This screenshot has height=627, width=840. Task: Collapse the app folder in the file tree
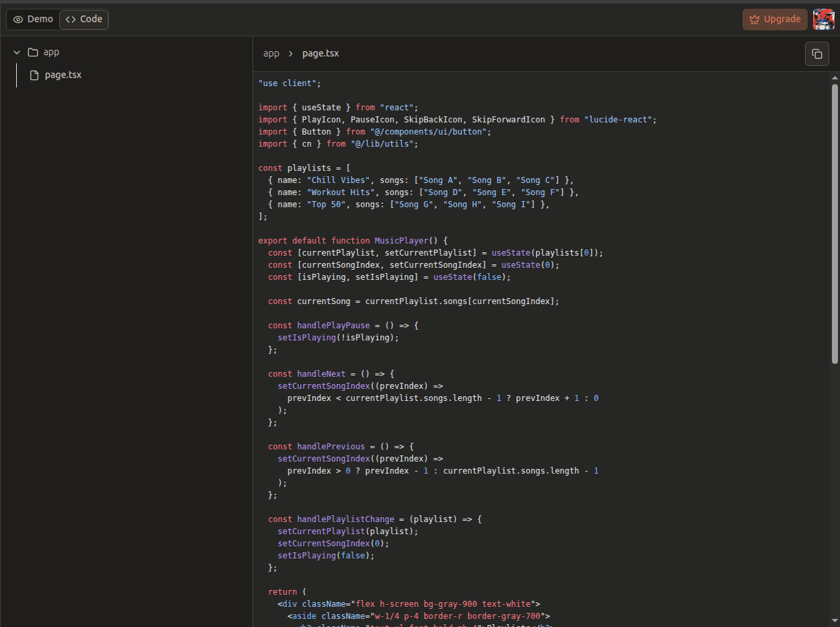point(16,51)
